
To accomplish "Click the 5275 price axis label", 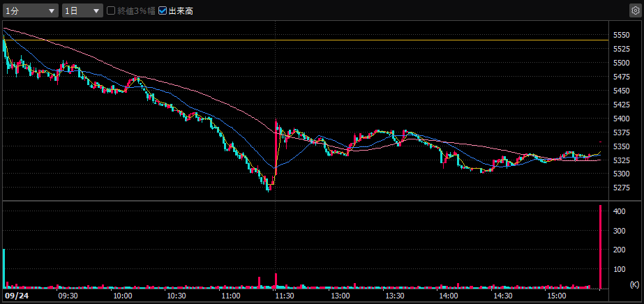I will coord(621,188).
